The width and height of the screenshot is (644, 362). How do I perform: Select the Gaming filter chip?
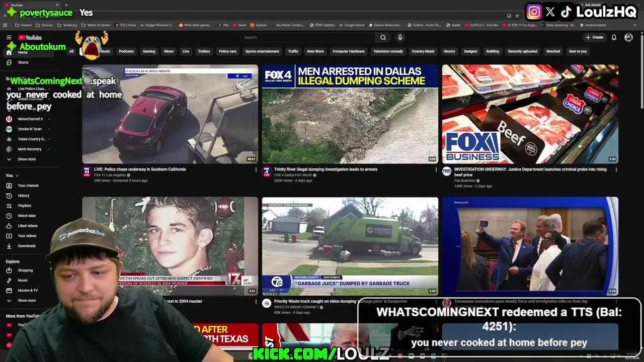click(x=149, y=51)
